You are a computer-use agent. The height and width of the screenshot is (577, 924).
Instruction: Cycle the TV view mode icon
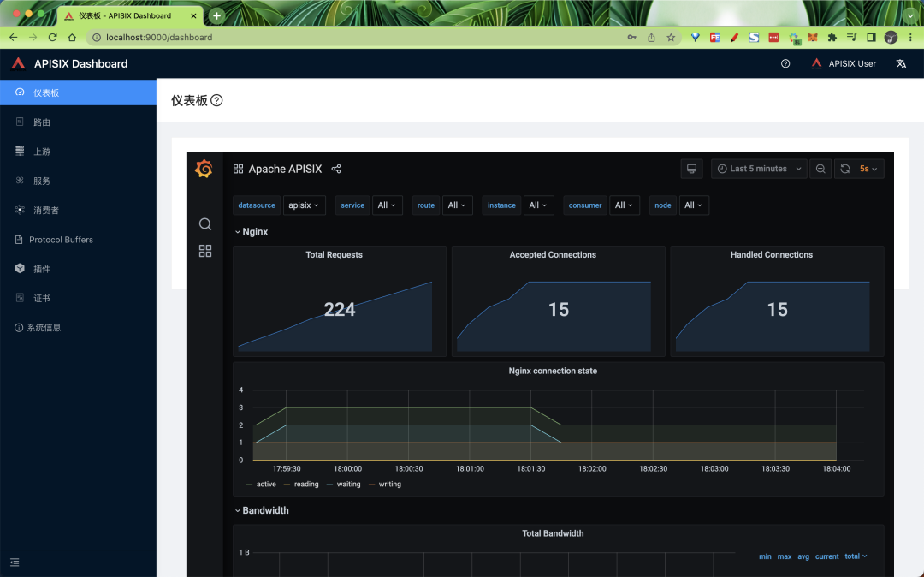click(x=691, y=169)
